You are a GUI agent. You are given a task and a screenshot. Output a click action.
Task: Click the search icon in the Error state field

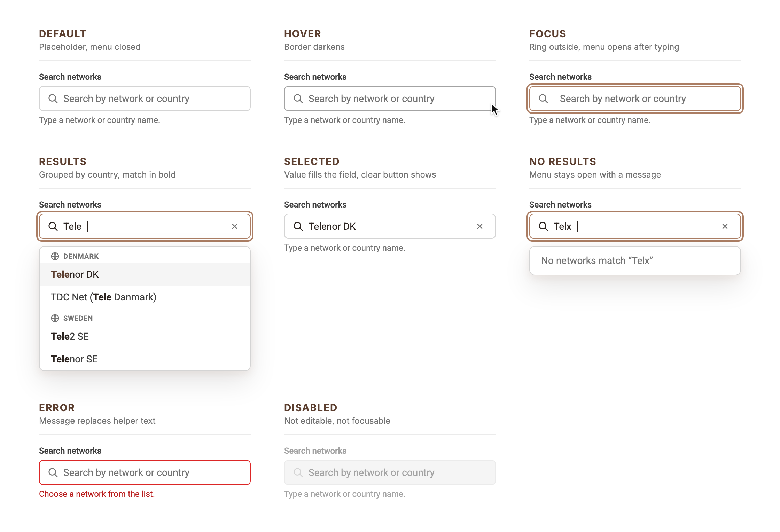coord(53,472)
